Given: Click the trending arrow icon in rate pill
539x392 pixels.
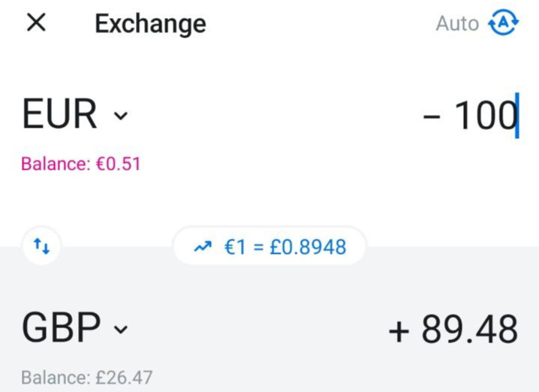Looking at the screenshot, I should tap(203, 246).
